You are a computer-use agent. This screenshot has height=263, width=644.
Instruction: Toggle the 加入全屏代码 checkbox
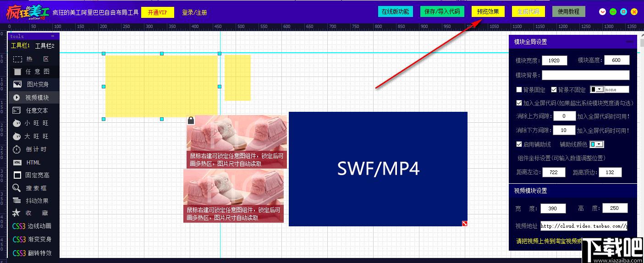point(519,103)
